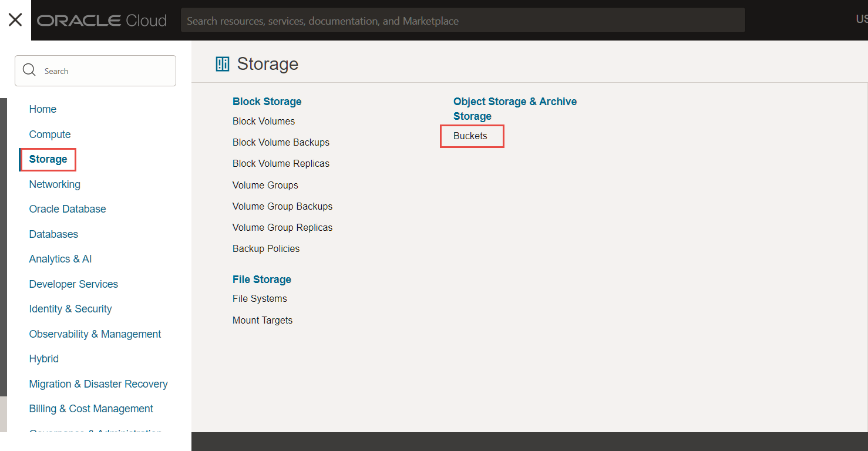Choose Observability & Management category
This screenshot has width=868, height=451.
pyautogui.click(x=95, y=334)
